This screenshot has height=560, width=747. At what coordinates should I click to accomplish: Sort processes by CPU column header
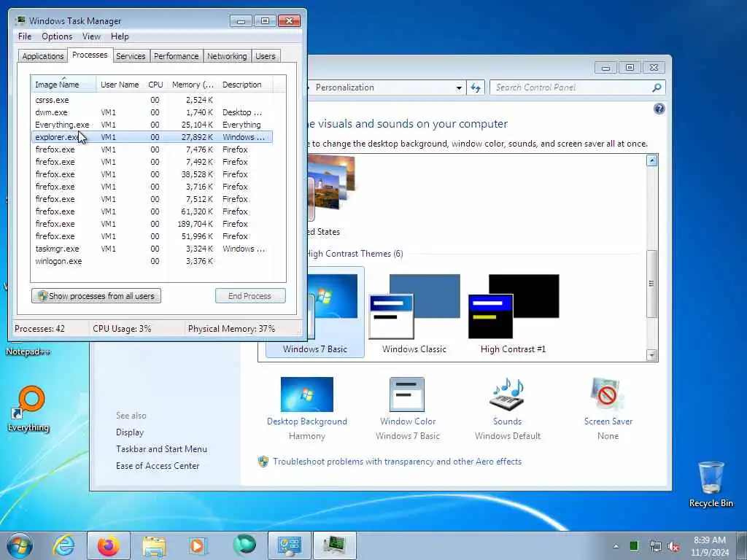pos(155,85)
